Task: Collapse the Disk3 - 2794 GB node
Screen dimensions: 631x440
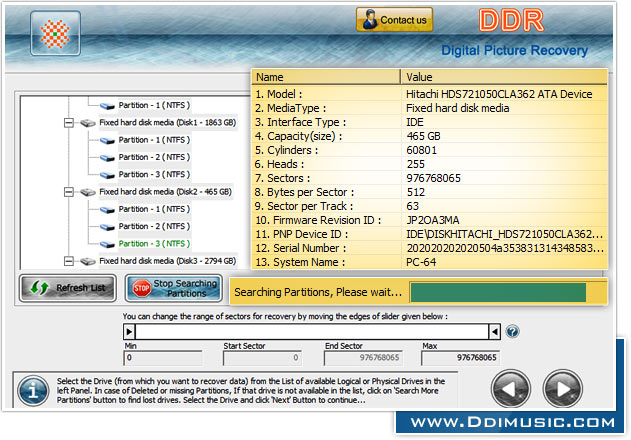Action: coord(69,261)
